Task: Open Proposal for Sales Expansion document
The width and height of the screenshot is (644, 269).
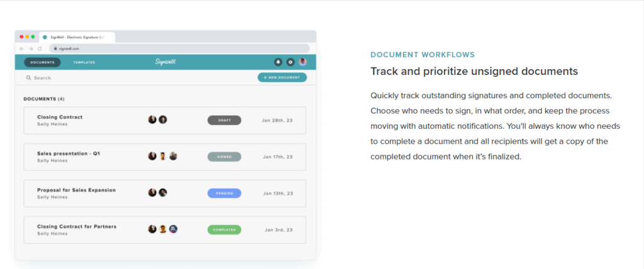Action: point(76,190)
